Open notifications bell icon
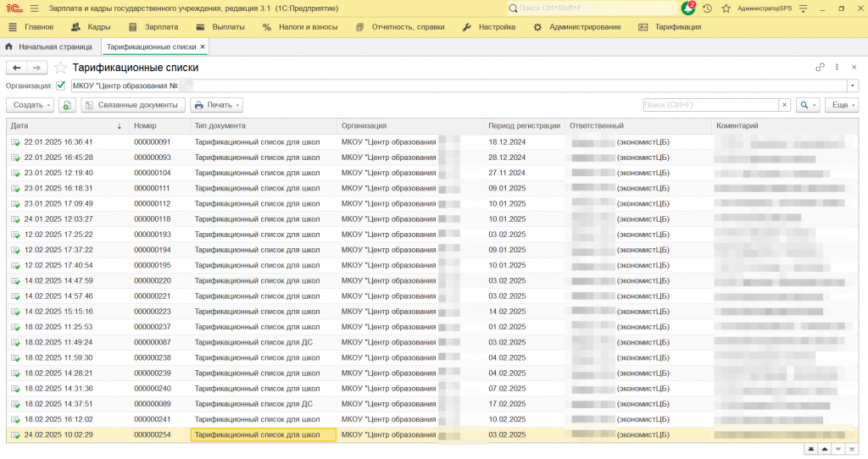868x459 pixels. [688, 8]
